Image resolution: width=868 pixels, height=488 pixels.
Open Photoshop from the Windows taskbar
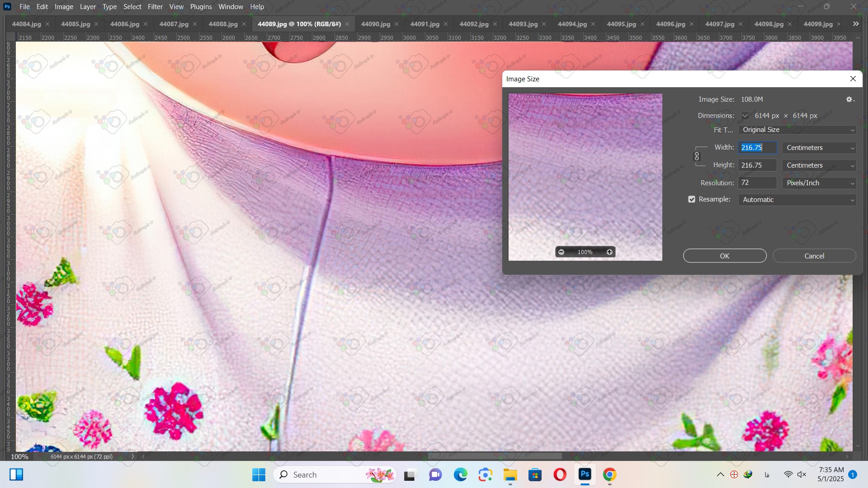(x=585, y=474)
